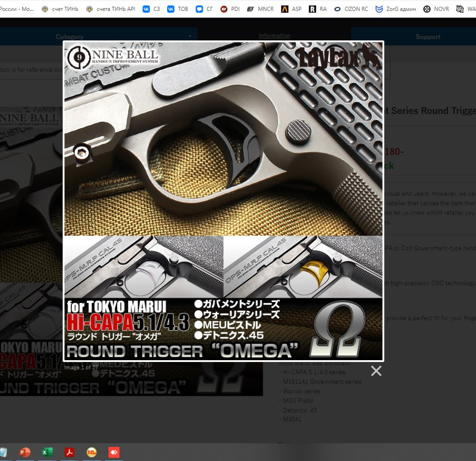Image resolution: width=476 pixels, height=461 pixels.
Task: Launch PowerPoint from the taskbar
Action: tap(25, 452)
